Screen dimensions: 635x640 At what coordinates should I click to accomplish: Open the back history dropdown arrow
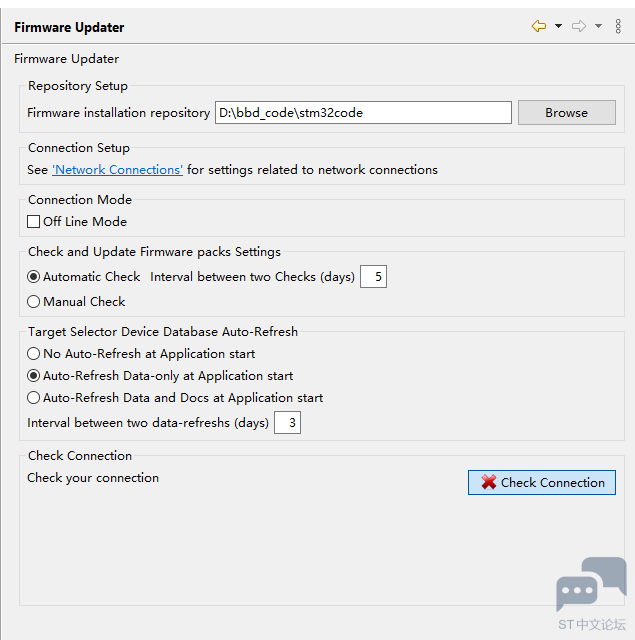tap(558, 27)
